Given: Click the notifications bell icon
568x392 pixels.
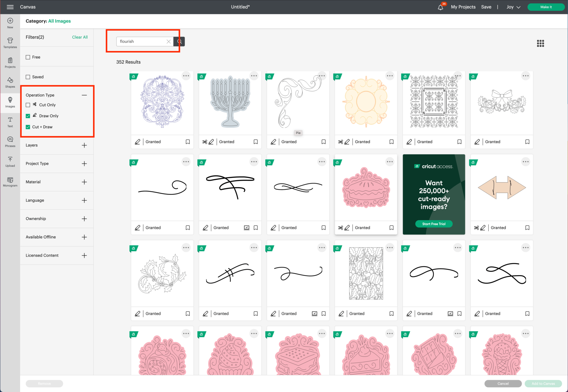Looking at the screenshot, I should [x=440, y=7].
